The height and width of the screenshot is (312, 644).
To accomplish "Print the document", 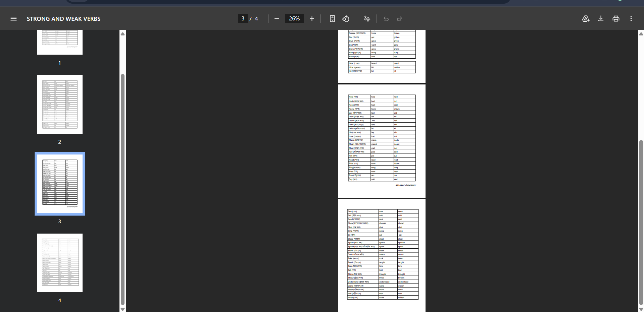I will click(x=616, y=19).
